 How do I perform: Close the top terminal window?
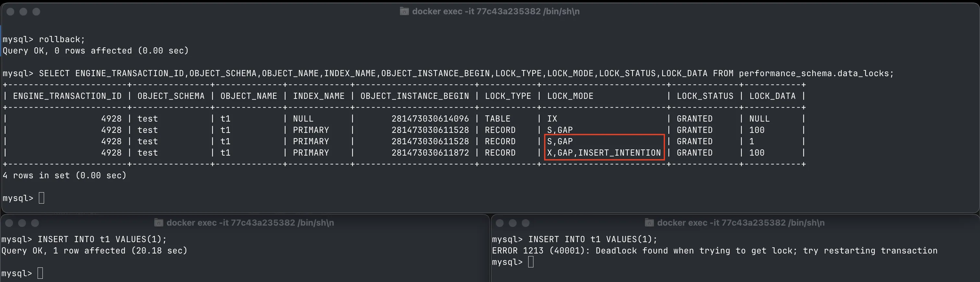click(11, 12)
